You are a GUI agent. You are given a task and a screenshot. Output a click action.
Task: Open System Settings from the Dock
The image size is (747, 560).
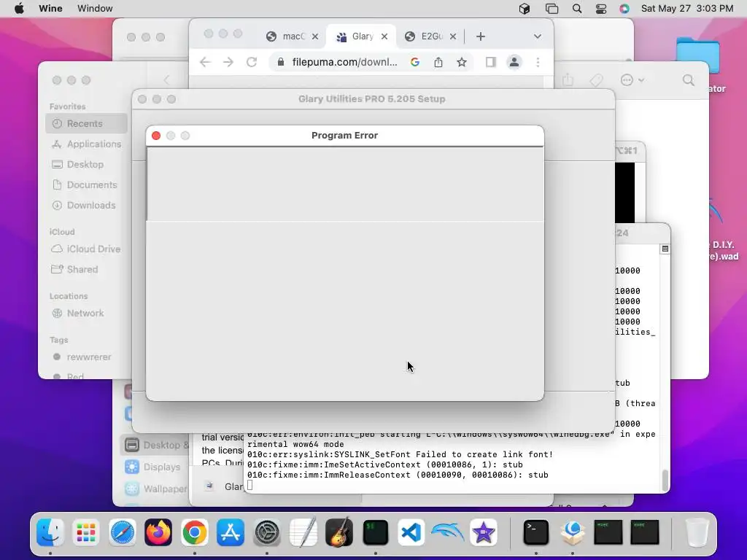tap(267, 532)
